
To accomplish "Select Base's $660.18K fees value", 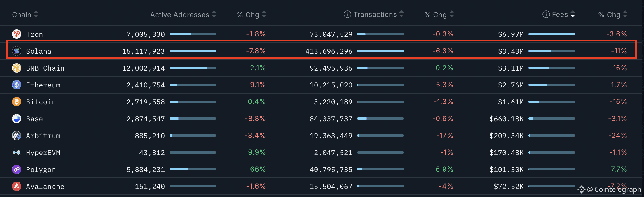I will click(507, 119).
